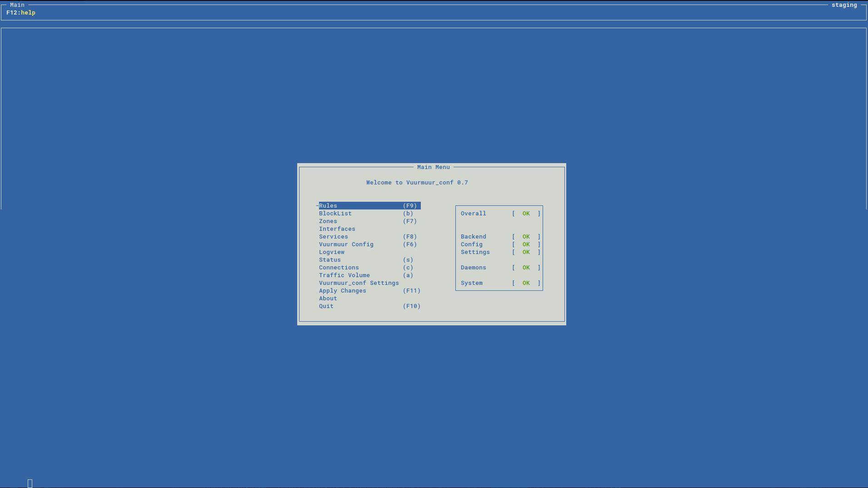This screenshot has width=868, height=488.
Task: Click the Overall status label
Action: 474,214
